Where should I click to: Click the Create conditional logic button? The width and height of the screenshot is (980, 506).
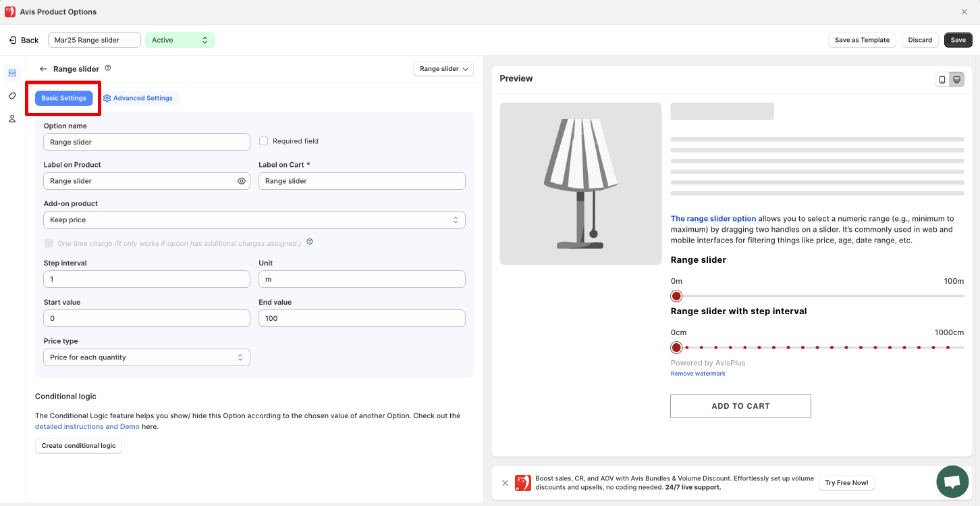click(x=78, y=446)
